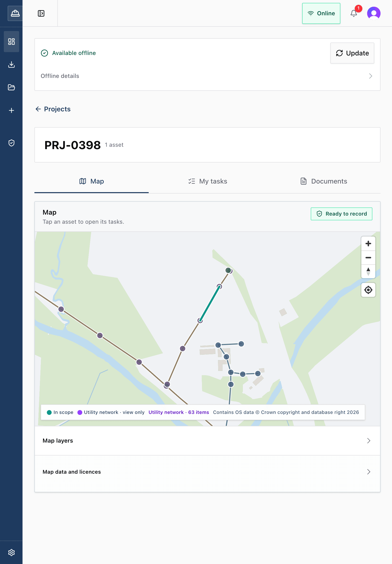Click the In scope legend swatch

pyautogui.click(x=49, y=412)
